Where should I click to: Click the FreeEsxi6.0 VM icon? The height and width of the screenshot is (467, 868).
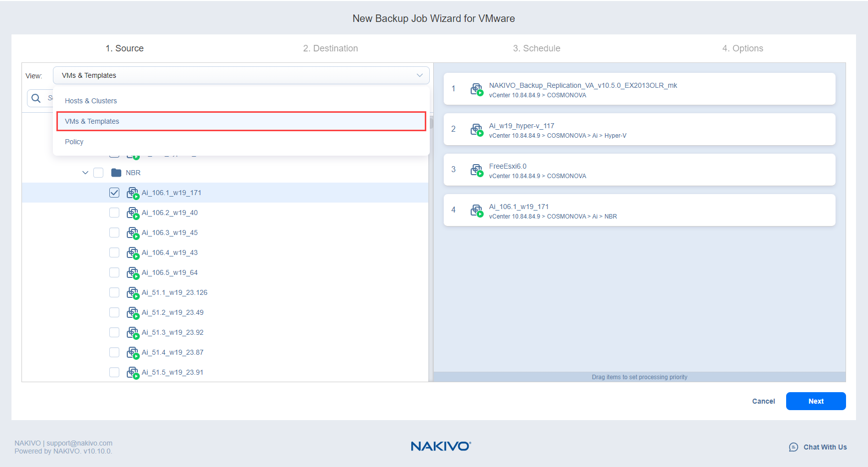[x=477, y=171]
